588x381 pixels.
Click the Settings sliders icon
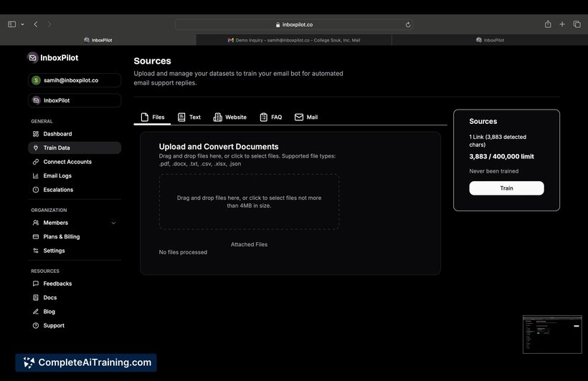click(36, 251)
